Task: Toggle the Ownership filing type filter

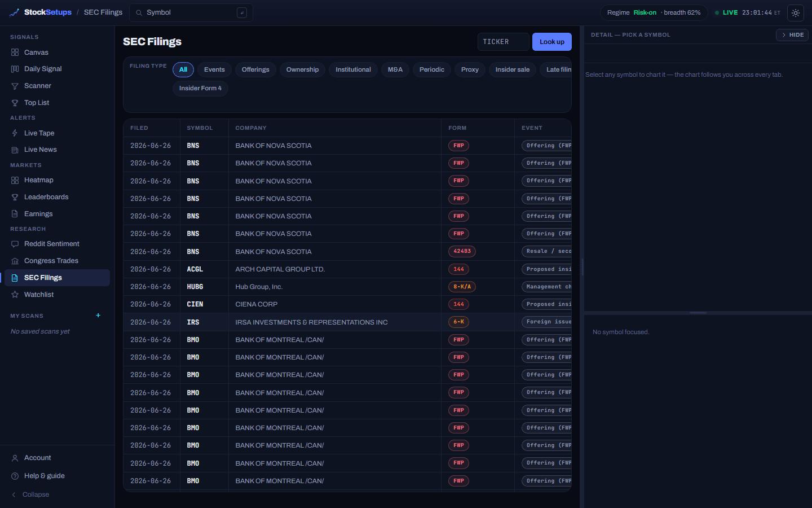Action: click(x=302, y=69)
